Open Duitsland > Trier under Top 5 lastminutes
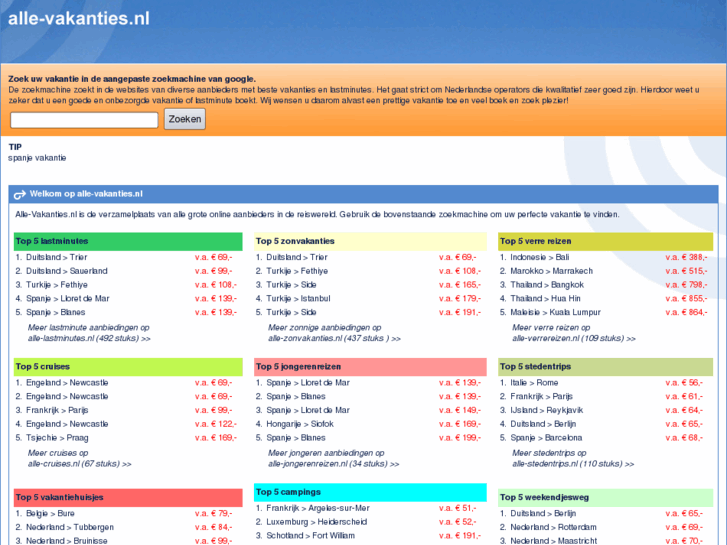727x545 pixels. pyautogui.click(x=57, y=257)
